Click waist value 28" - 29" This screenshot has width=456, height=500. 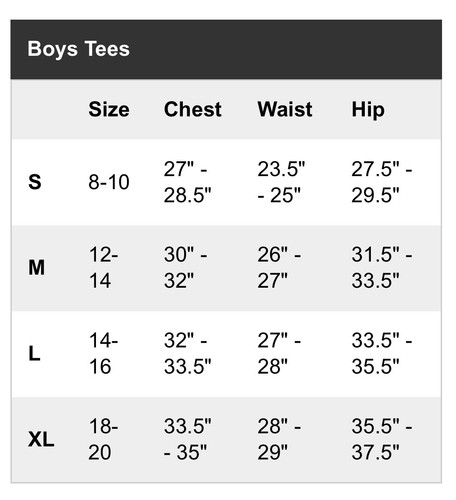pyautogui.click(x=279, y=439)
